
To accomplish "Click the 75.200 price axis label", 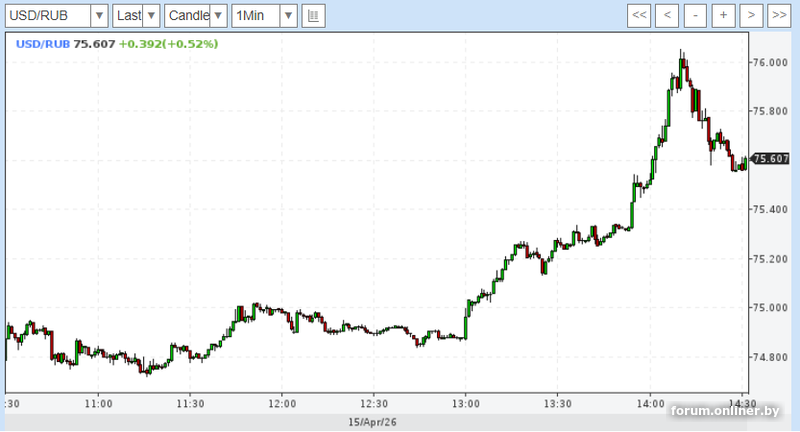I will [770, 259].
